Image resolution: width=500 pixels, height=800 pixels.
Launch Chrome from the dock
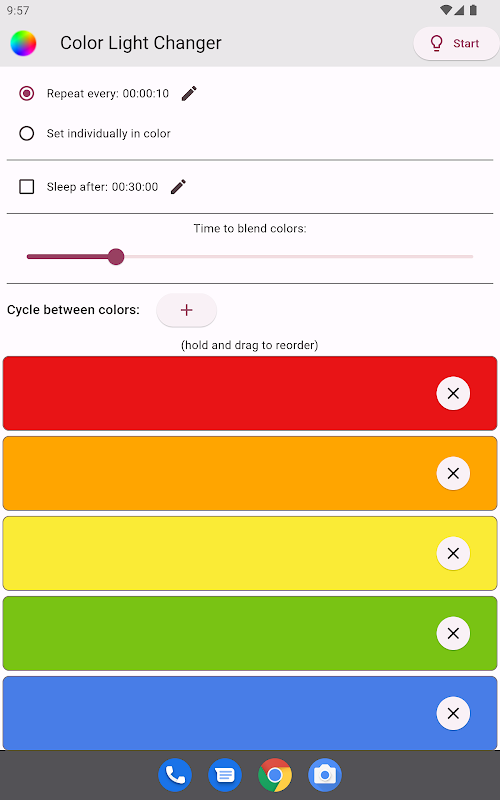tap(275, 776)
